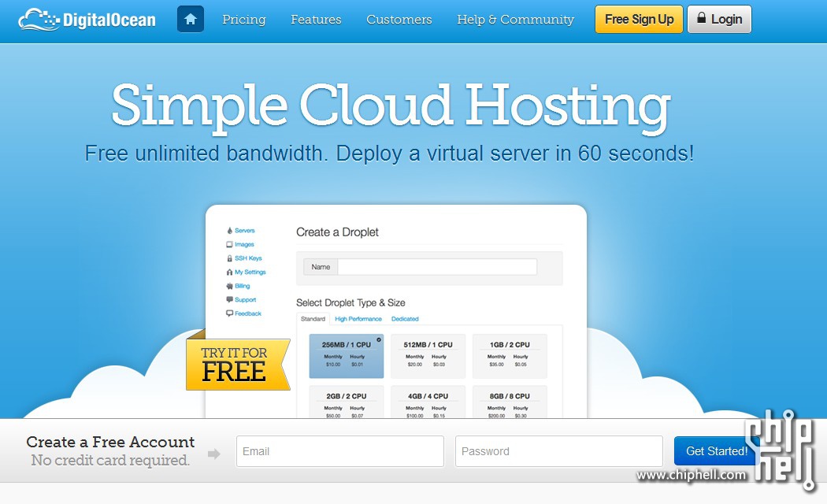
Task: Switch to the Dedicated tab
Action: [x=405, y=319]
